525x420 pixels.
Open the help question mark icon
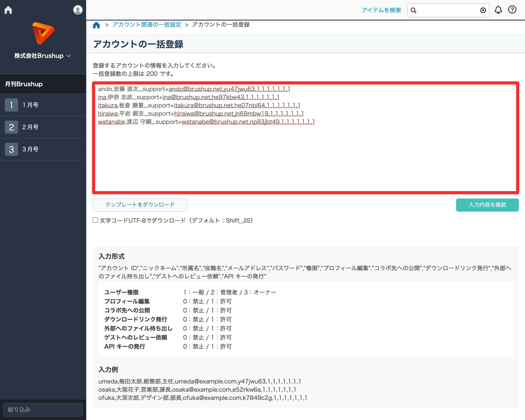point(512,10)
